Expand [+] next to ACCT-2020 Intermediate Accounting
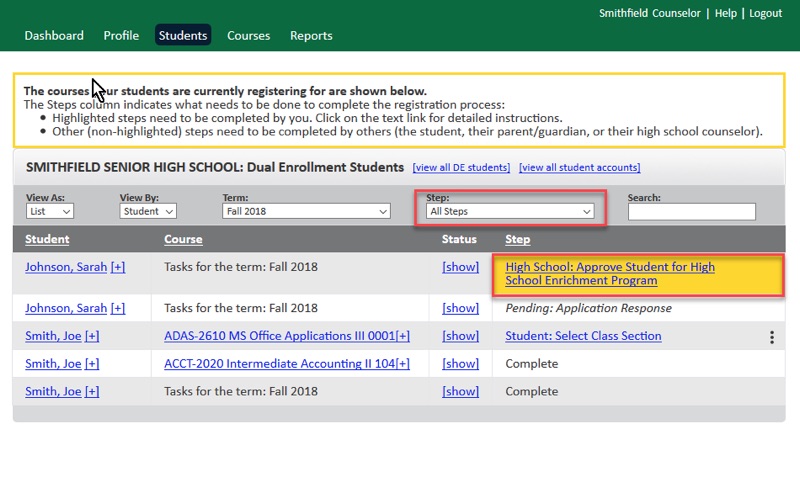This screenshot has width=800, height=488. tap(403, 364)
